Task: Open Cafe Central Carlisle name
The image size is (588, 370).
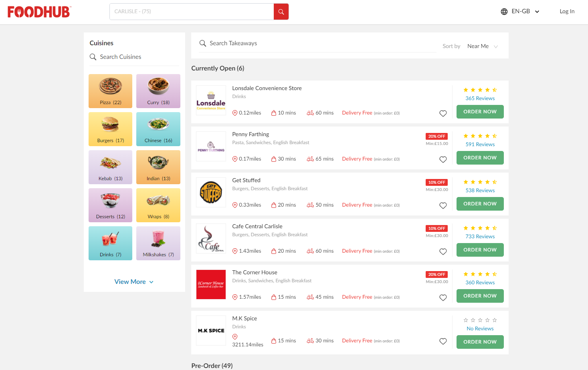Action: 257,227
